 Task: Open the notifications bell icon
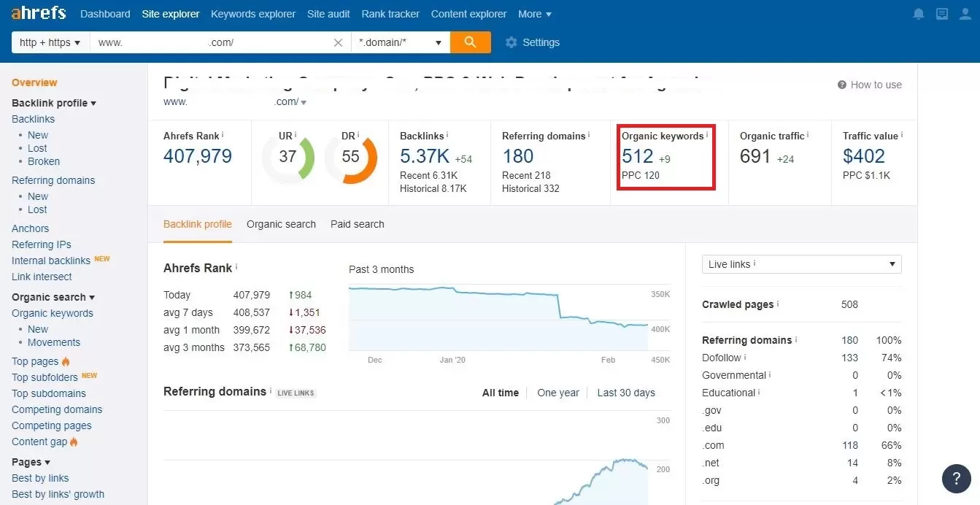pos(919,14)
